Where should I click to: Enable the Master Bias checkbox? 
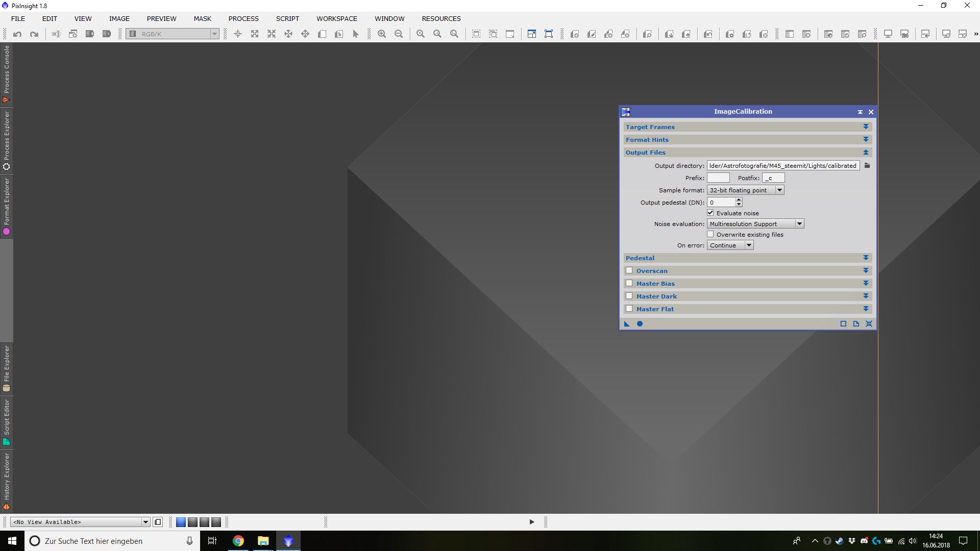pyautogui.click(x=629, y=283)
